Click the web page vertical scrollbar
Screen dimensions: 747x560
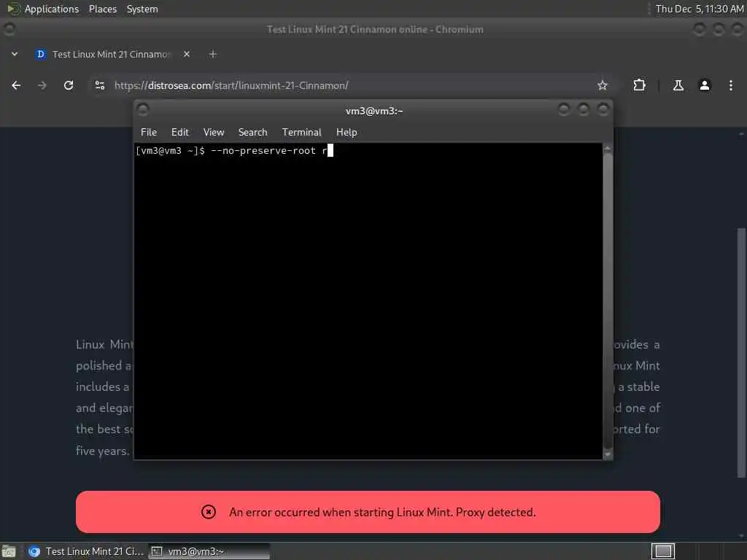click(x=741, y=352)
